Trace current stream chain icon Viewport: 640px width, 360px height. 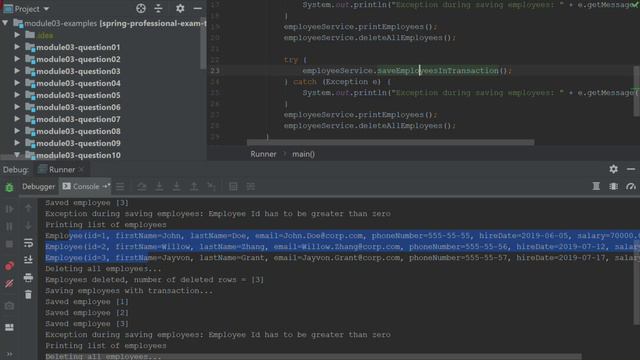(x=251, y=187)
